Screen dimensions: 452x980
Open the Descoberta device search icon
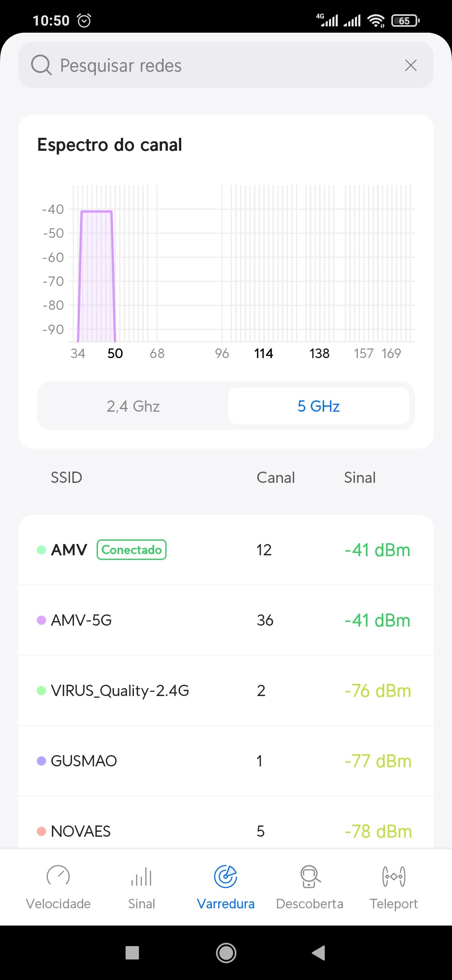310,876
